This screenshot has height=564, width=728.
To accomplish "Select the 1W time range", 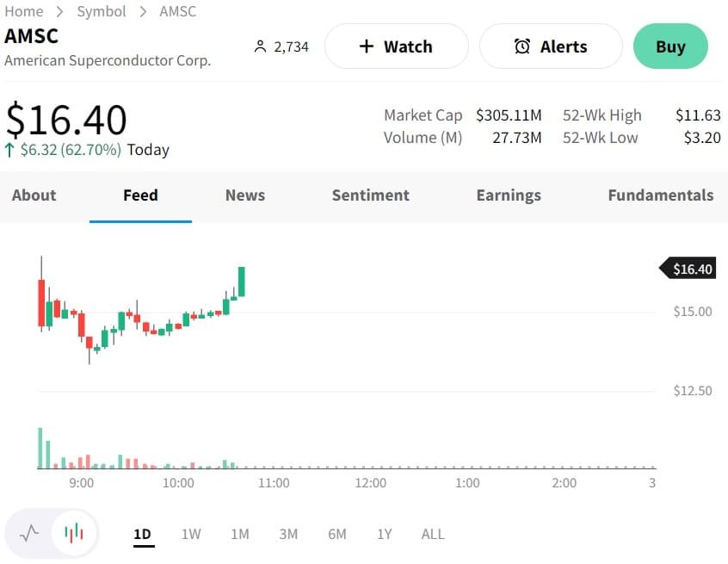I will [191, 534].
